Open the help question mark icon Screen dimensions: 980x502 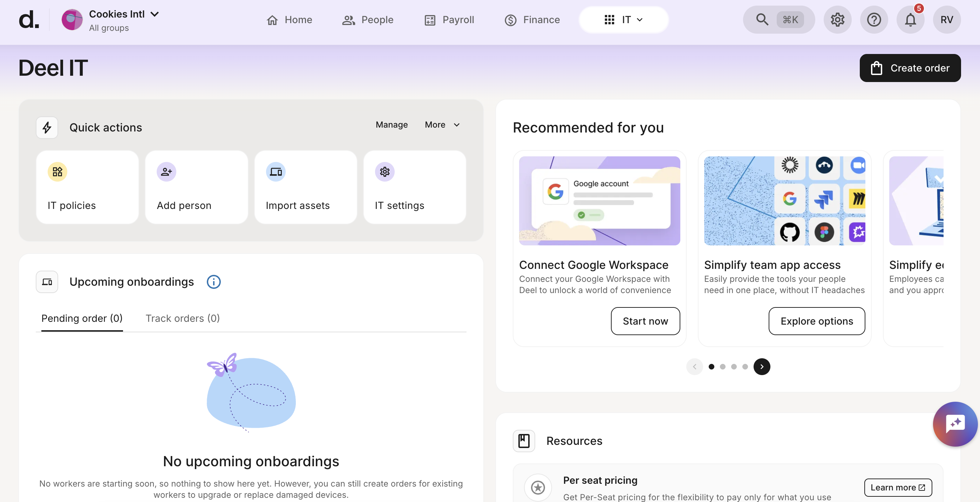click(x=874, y=20)
